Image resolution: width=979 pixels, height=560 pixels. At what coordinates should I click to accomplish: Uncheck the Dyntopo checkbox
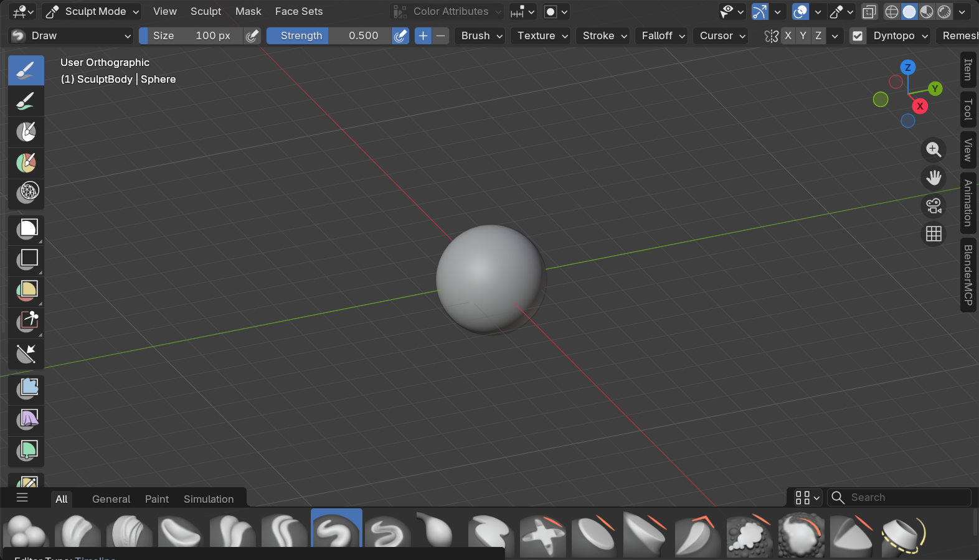tap(858, 36)
